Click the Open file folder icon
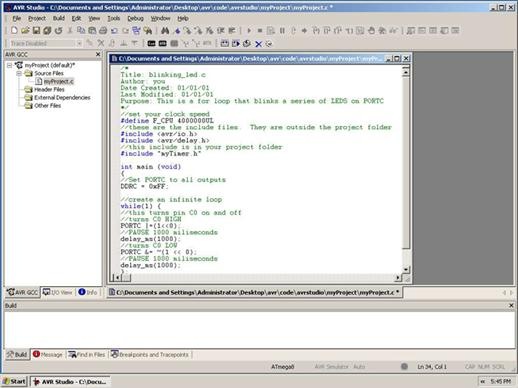This screenshot has width=518, height=388. click(x=25, y=30)
